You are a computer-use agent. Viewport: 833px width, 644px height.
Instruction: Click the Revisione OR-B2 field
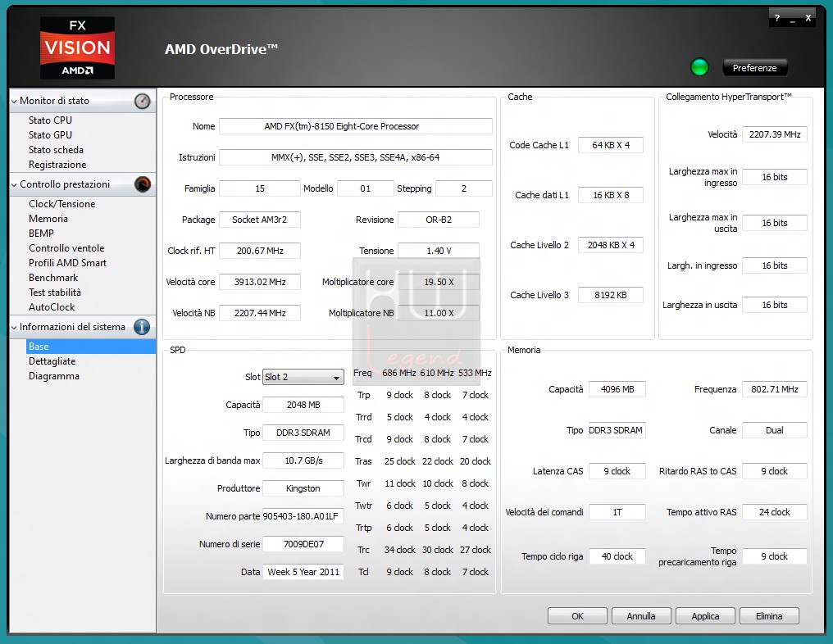439,220
